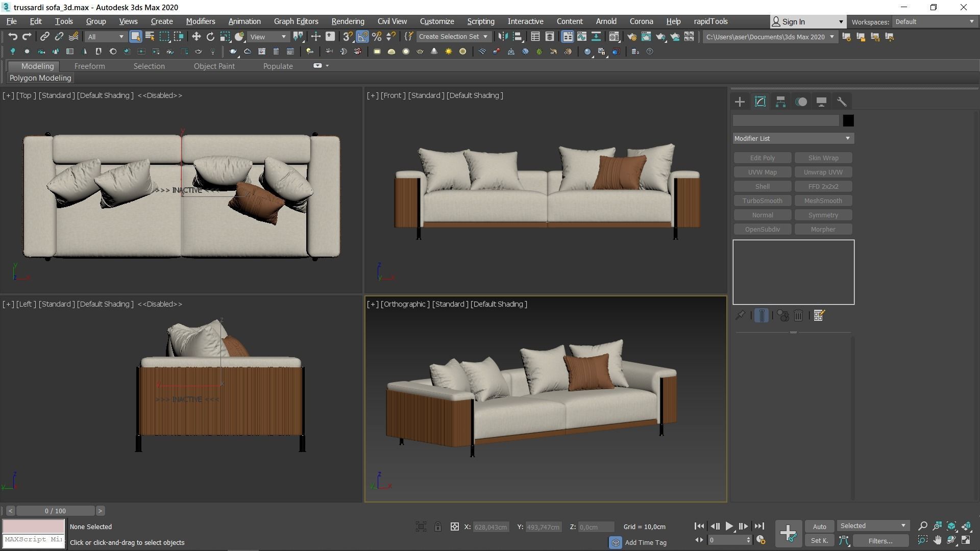Click the Undo arrow icon
980x551 pixels.
(13, 36)
